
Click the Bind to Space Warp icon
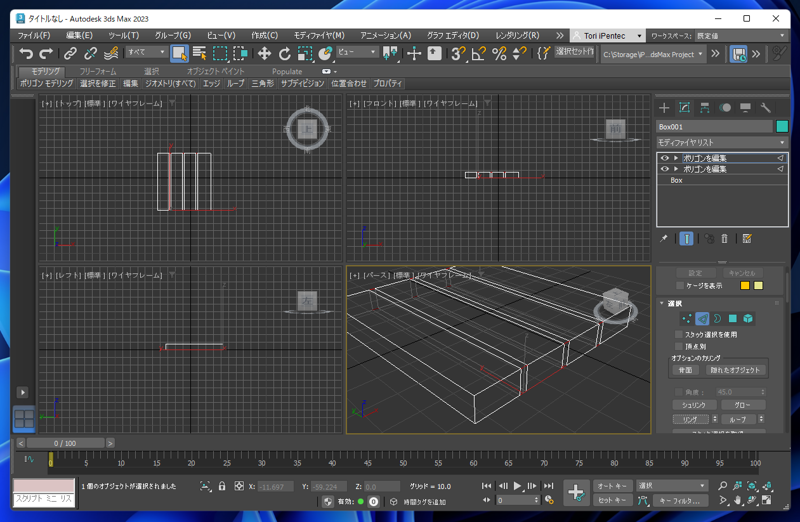[111, 53]
